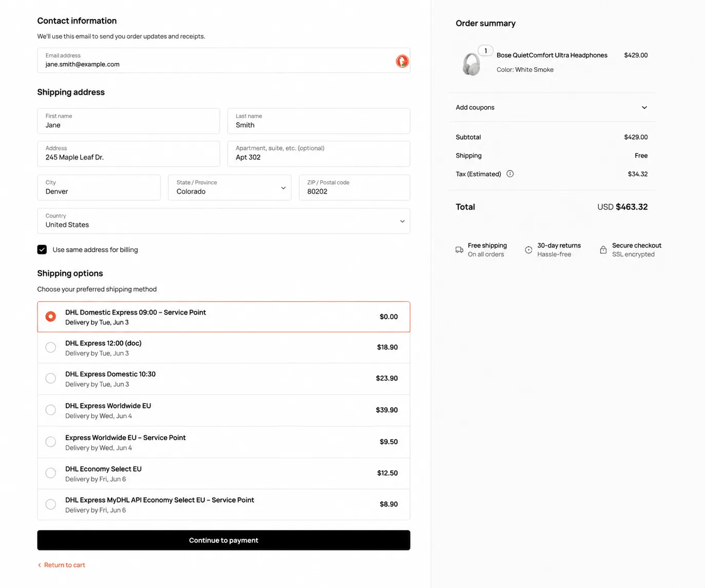Click the Color: White Smoke text
705x588 pixels.
tap(525, 70)
